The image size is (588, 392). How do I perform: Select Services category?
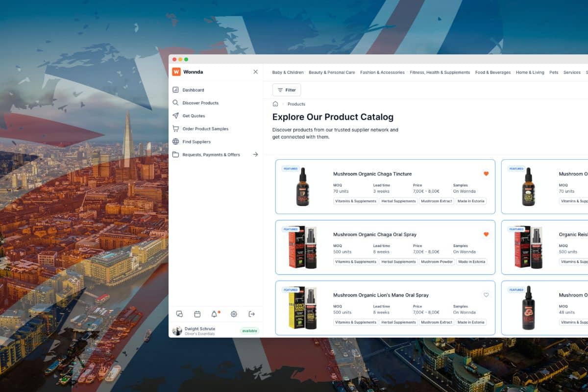(x=572, y=73)
